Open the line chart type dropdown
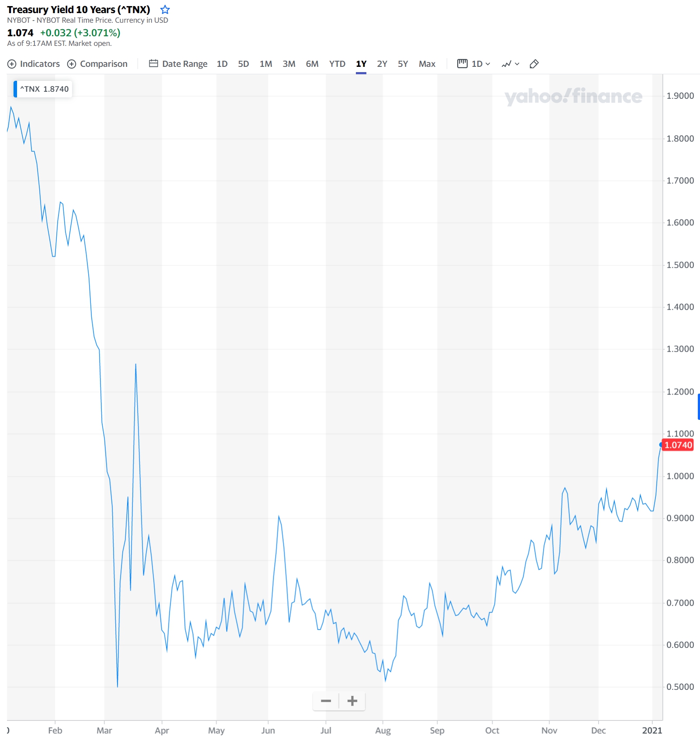Screen dimensions: 700x751 [510, 64]
